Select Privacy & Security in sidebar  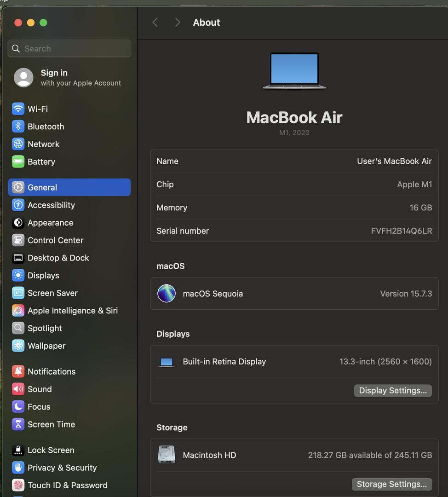point(62,468)
